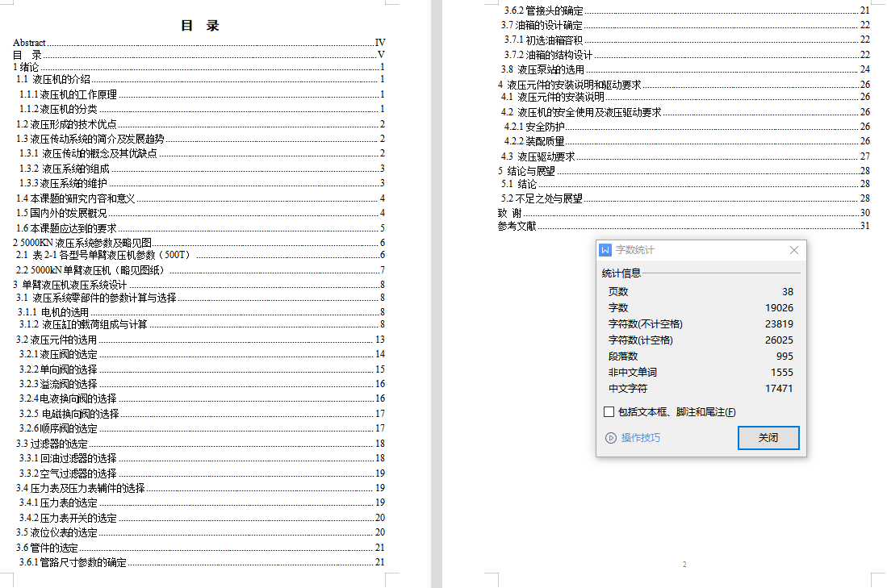Image resolution: width=887 pixels, height=588 pixels.
Task: Click the '3.8 液压泵站的选用' entry
Action: [684, 69]
